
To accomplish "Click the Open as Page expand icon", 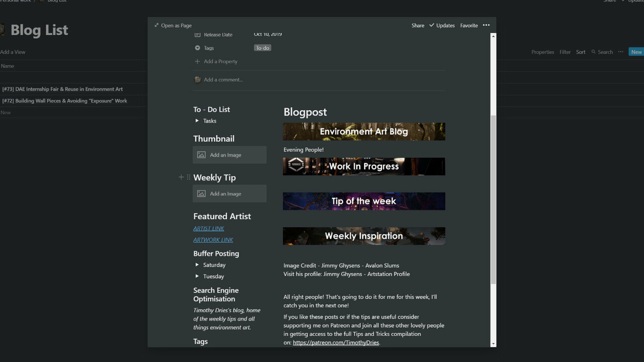I will (156, 25).
